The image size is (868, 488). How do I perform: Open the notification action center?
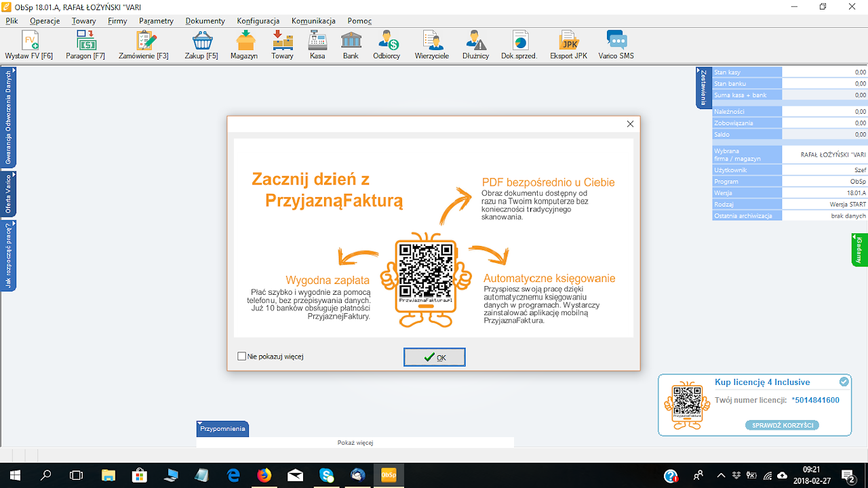[848, 475]
